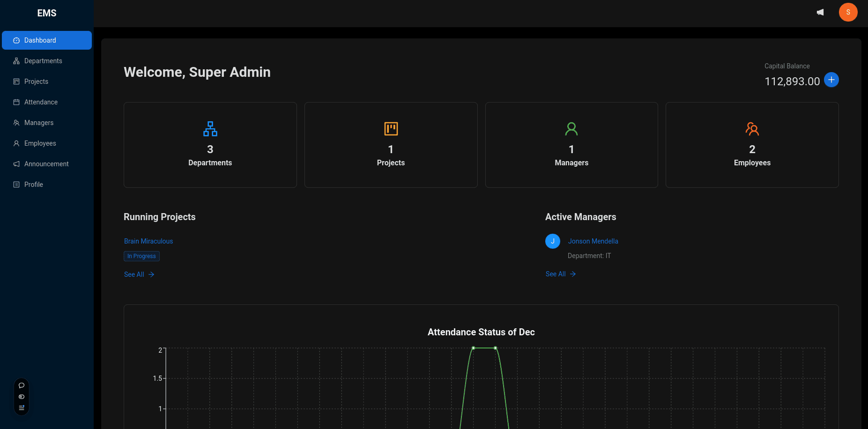Click the 1.5 y-axis label on chart
Screen dimensions: 868x429
coord(157,378)
